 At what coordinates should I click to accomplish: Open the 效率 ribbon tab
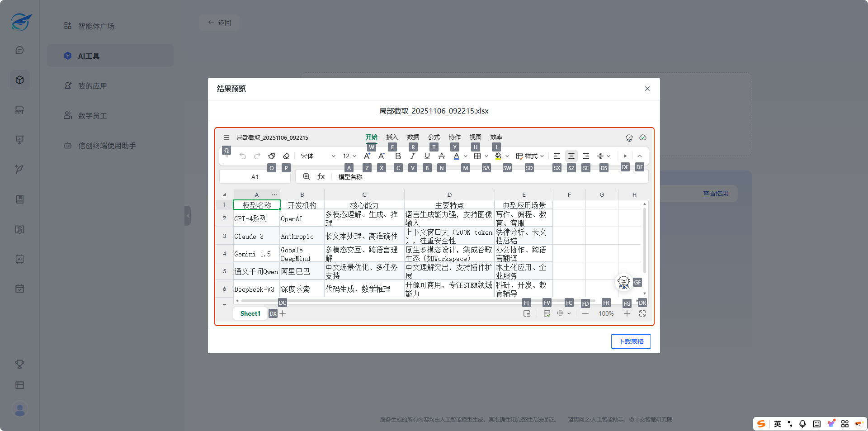pos(496,137)
